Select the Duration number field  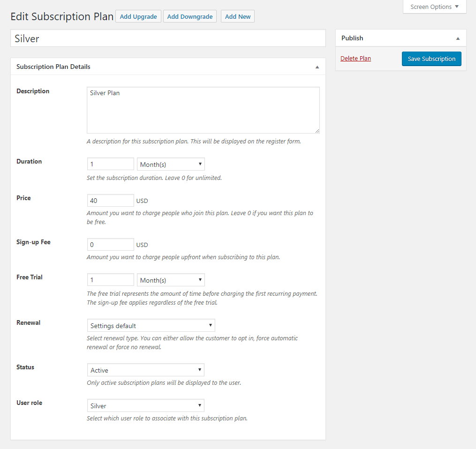pos(111,164)
